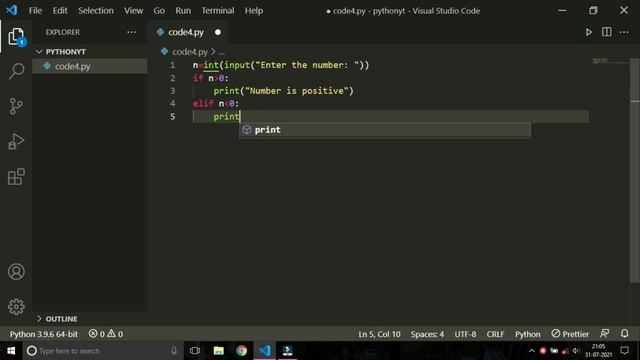Collapse the PYTHONYT folder section

click(x=90, y=52)
